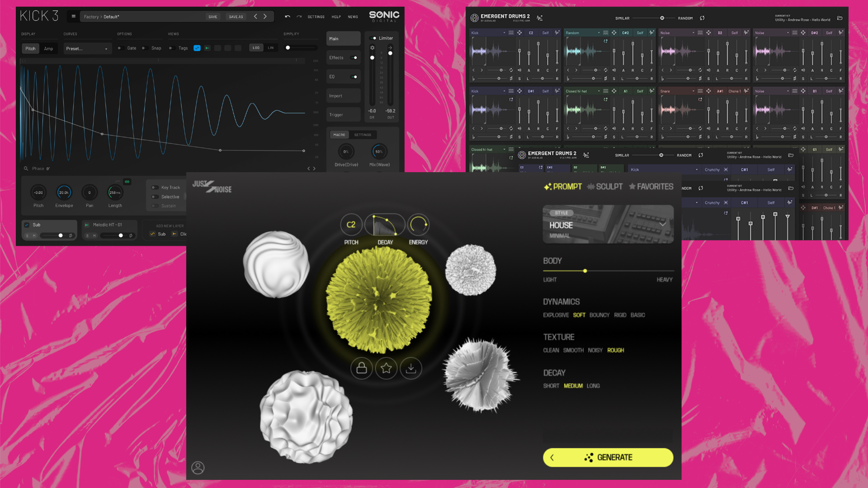The width and height of the screenshot is (868, 488).
Task: Open the user profile icon in Just Noise
Action: pos(198,468)
